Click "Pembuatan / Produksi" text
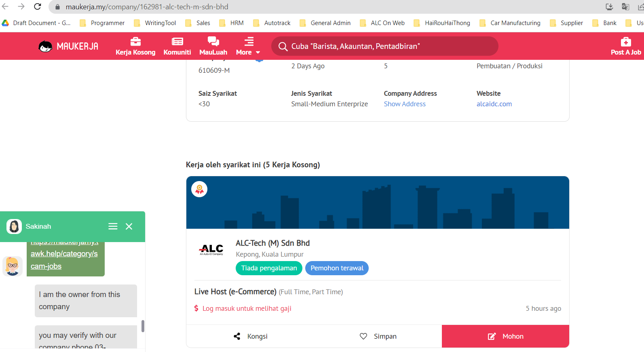 pos(509,66)
